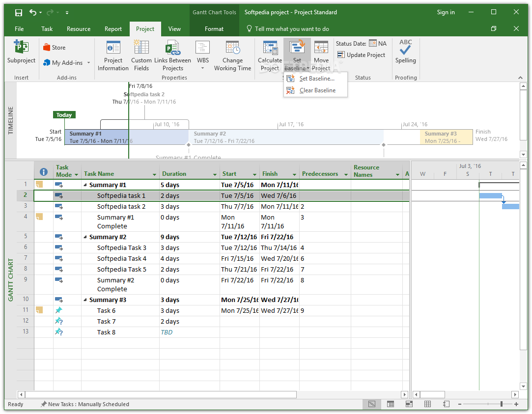The width and height of the screenshot is (532, 414).
Task: Click the Gantt chart scroll down arrow
Action: click(523, 386)
